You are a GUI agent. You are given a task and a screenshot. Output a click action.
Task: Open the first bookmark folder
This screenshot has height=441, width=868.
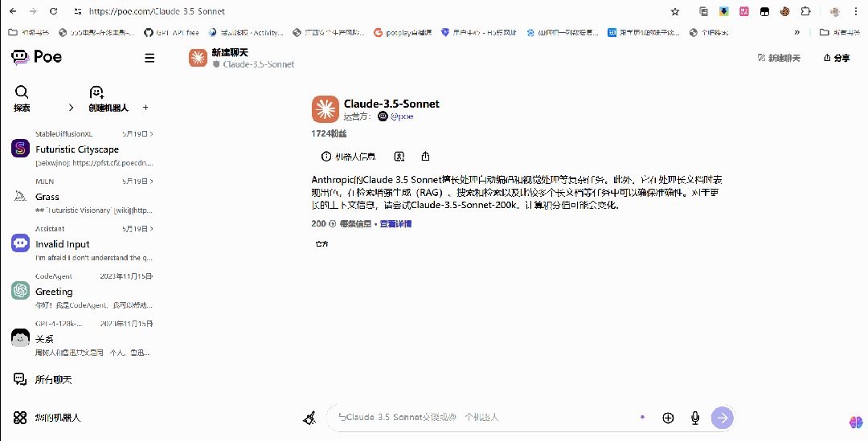pos(29,33)
